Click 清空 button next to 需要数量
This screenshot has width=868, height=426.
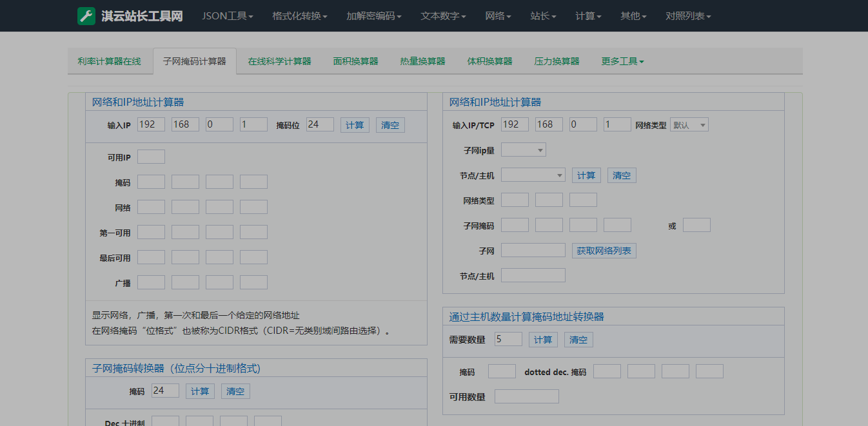(x=578, y=340)
